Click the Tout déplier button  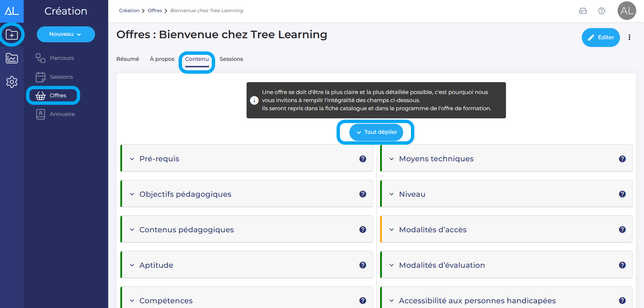click(376, 132)
